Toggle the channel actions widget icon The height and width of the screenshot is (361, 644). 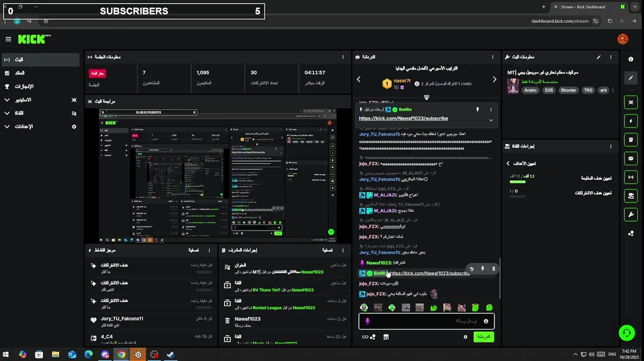pos(631,196)
